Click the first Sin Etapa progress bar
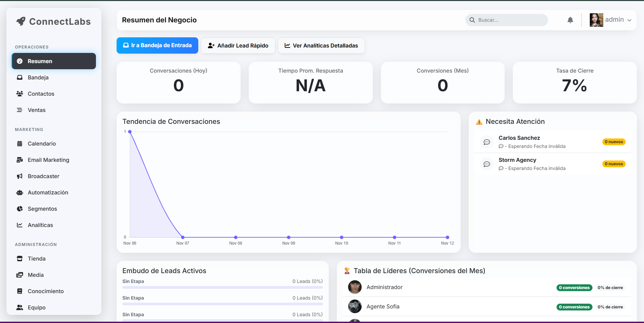This screenshot has height=323, width=644. click(x=222, y=287)
